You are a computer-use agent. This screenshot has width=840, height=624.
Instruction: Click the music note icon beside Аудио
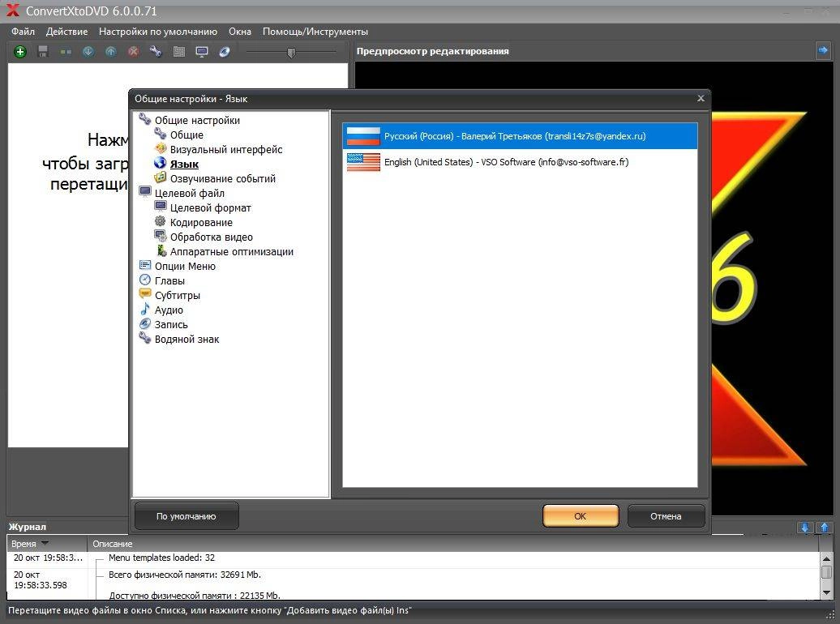pyautogui.click(x=145, y=309)
